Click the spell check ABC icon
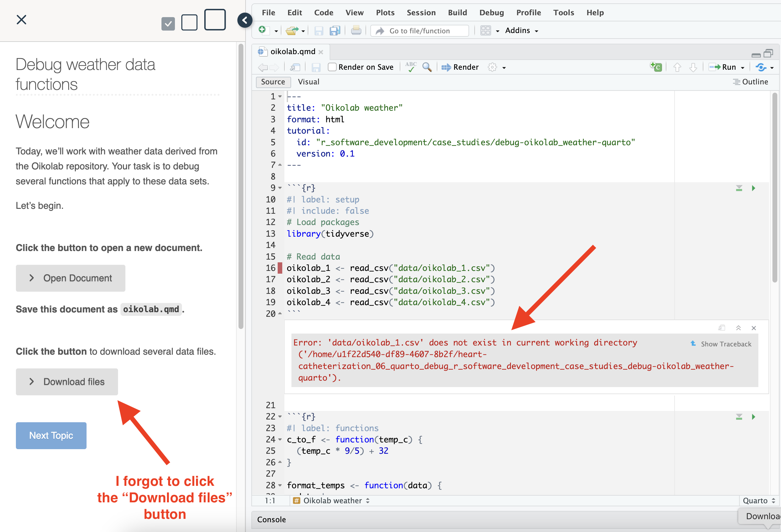 click(410, 67)
